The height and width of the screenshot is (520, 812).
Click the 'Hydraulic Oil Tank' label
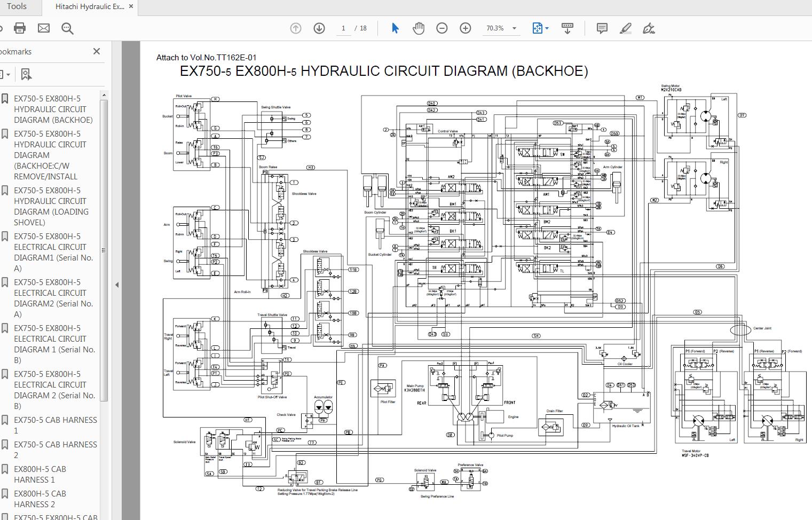[x=626, y=426]
